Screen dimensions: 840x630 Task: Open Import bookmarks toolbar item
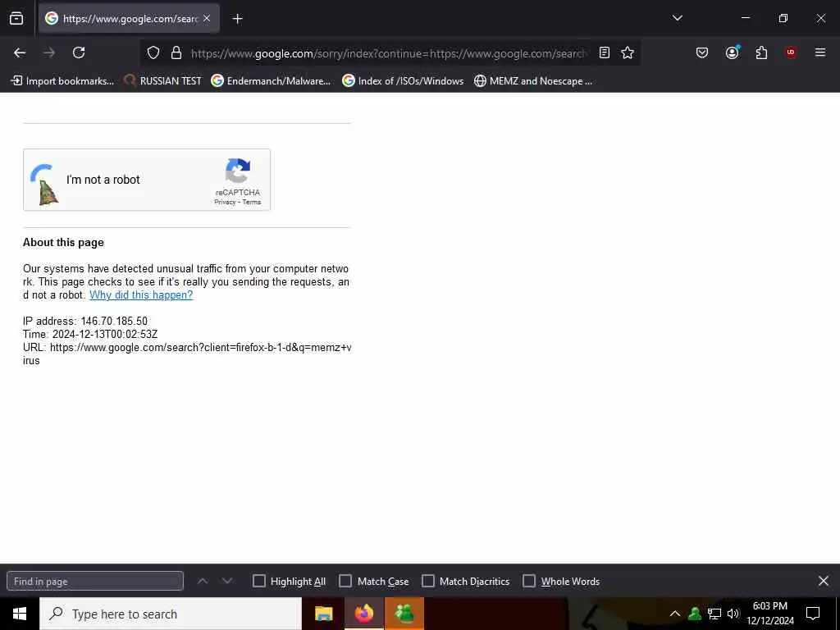click(x=62, y=81)
